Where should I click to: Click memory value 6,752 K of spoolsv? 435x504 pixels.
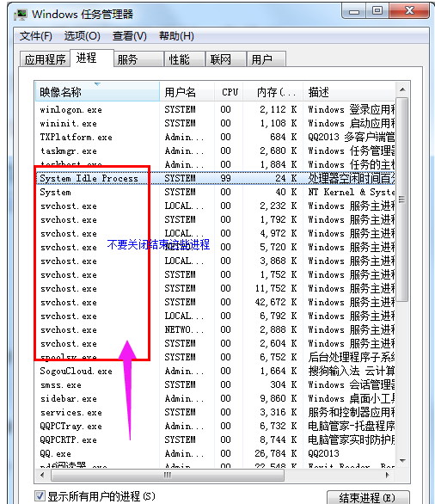pyautogui.click(x=279, y=357)
